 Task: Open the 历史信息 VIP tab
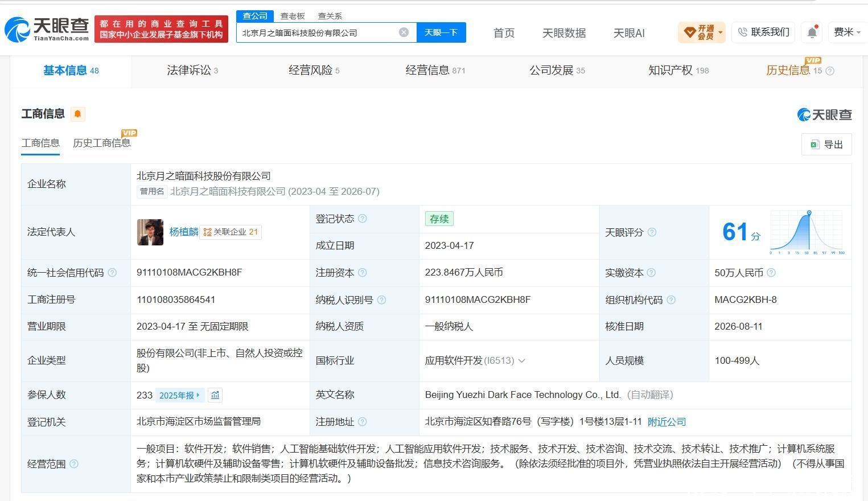[x=794, y=71]
